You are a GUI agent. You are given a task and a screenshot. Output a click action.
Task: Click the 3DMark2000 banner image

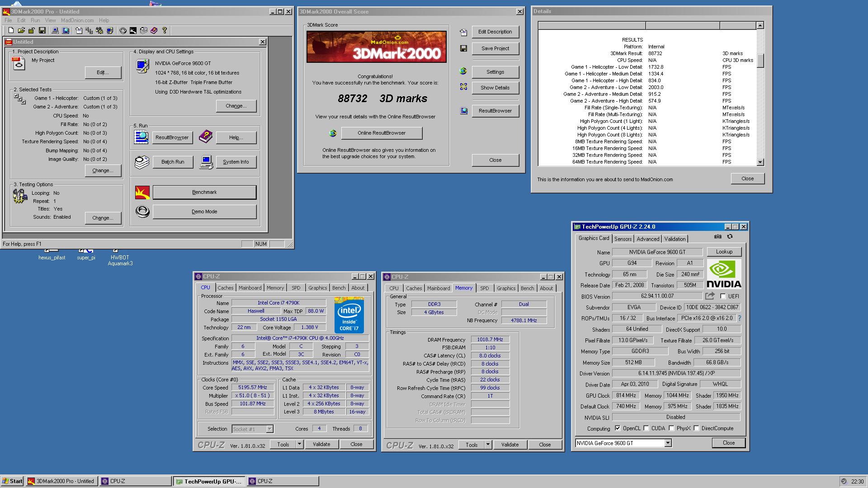376,47
